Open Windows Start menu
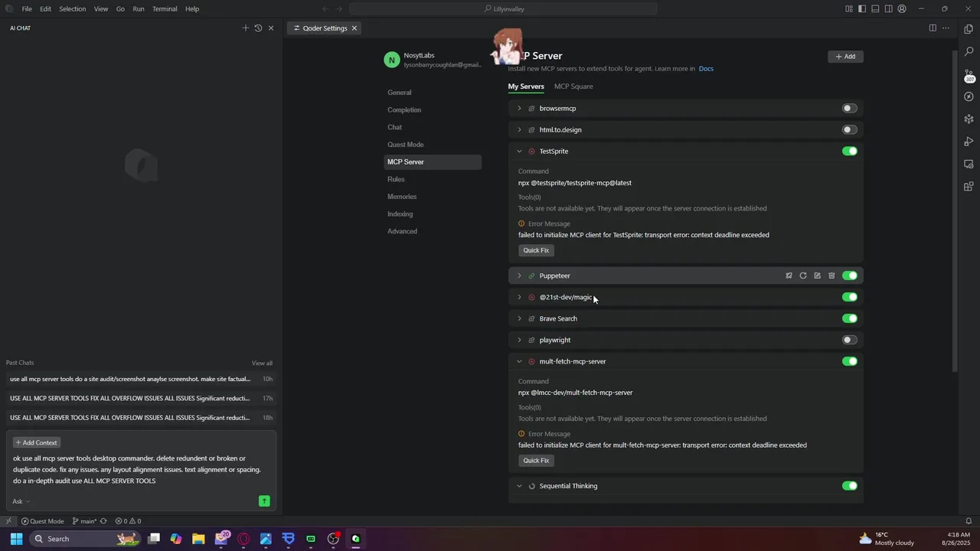The width and height of the screenshot is (980, 551). click(x=16, y=539)
